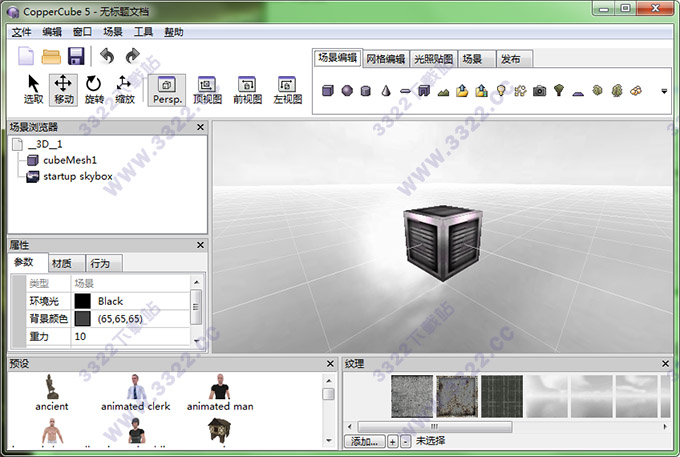Add a cone mesh to the scene

[x=386, y=91]
